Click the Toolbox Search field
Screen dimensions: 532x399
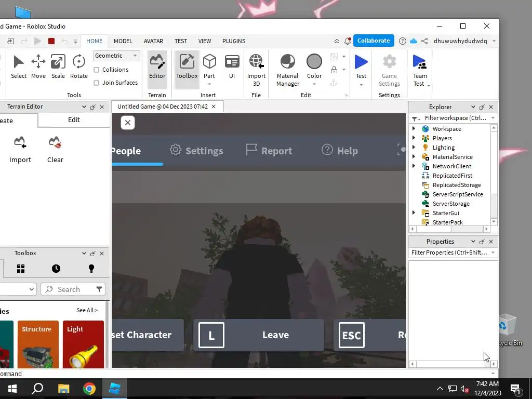click(x=73, y=289)
